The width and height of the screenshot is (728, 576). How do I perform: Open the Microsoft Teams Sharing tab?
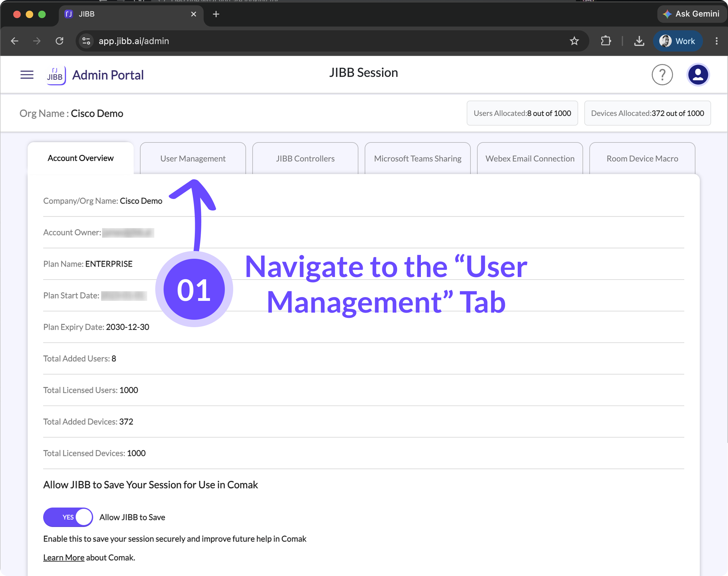click(x=418, y=158)
